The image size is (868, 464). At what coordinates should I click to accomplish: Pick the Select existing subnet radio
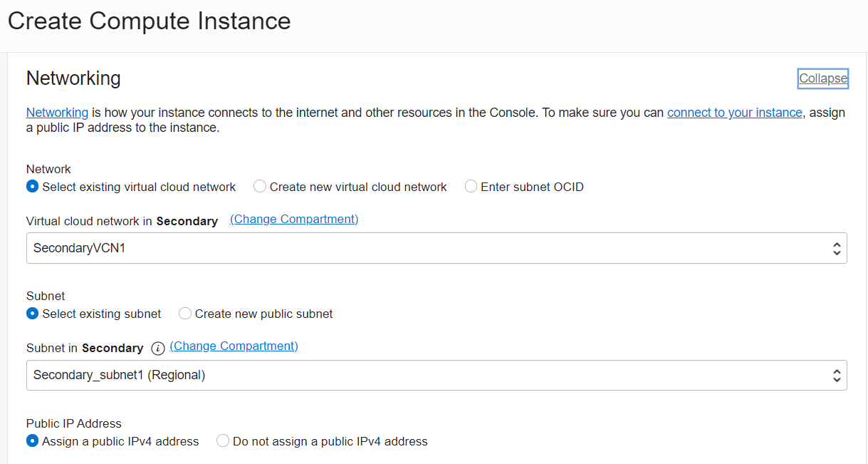33,314
